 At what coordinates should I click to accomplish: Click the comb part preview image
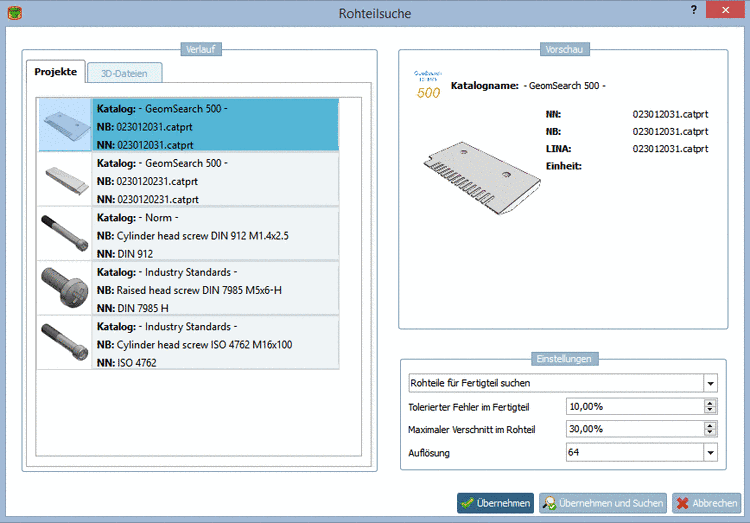[x=482, y=178]
